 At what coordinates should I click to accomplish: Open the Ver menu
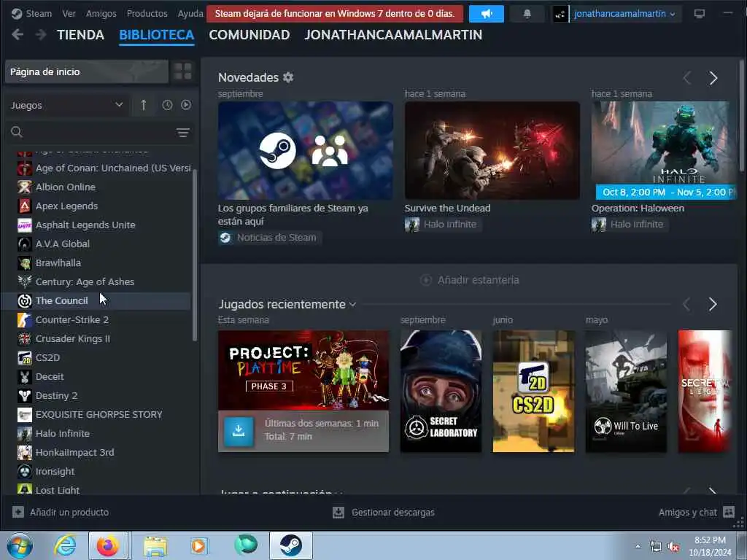69,13
